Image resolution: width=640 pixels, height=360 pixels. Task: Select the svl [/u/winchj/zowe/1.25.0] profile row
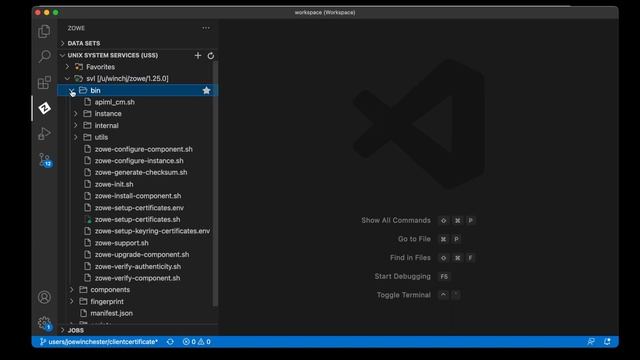[x=137, y=78]
